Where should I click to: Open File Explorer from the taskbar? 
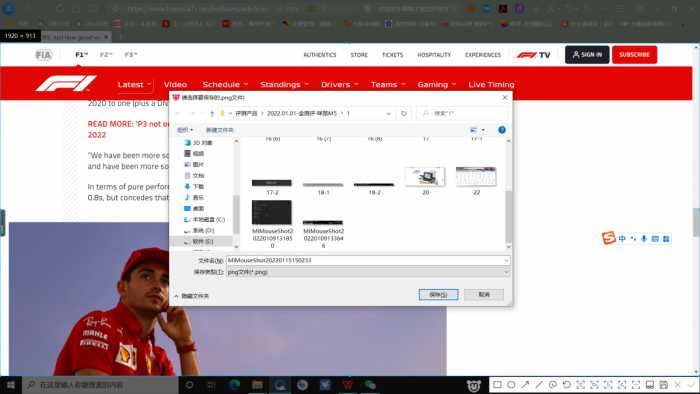257,385
